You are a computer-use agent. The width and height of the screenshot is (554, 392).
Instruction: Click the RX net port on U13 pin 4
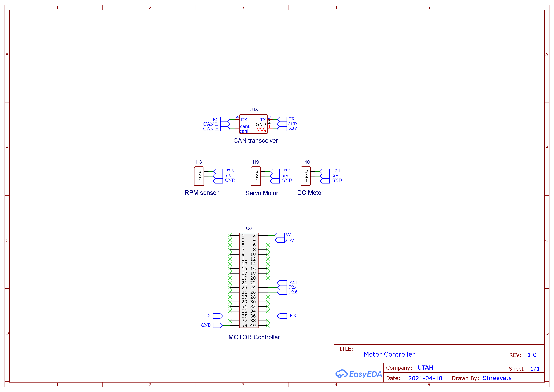(x=225, y=119)
